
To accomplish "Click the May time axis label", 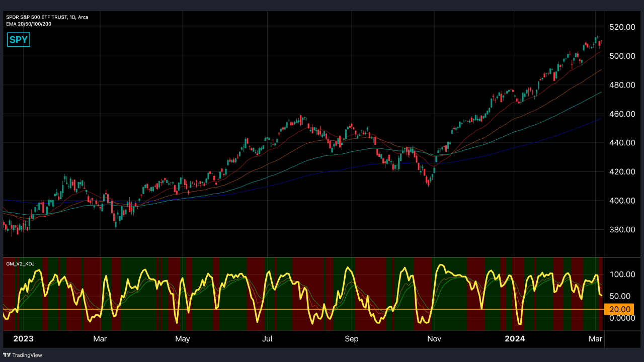I will click(x=183, y=339).
